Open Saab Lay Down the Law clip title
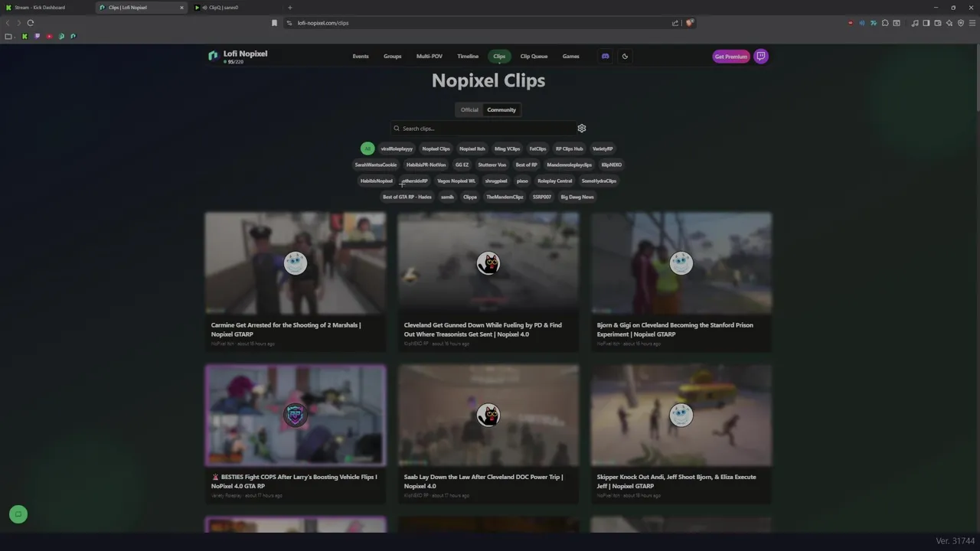This screenshot has width=980, height=551. 483,481
